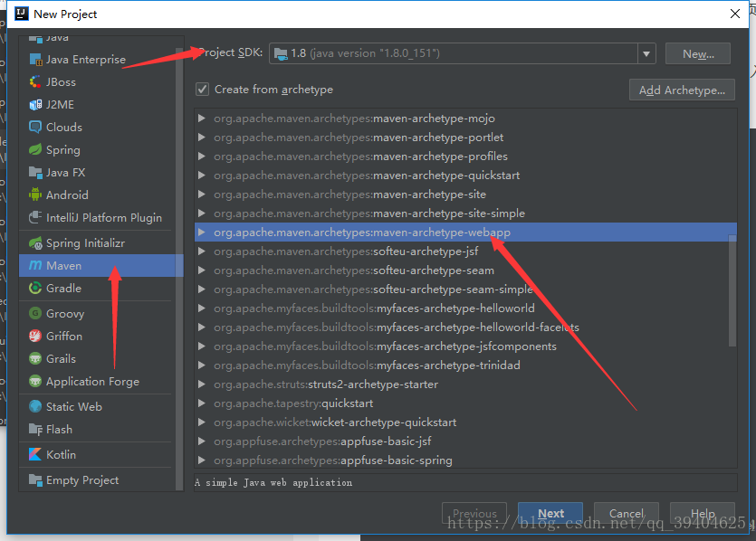Click the Next button
The image size is (756, 541).
(x=550, y=513)
